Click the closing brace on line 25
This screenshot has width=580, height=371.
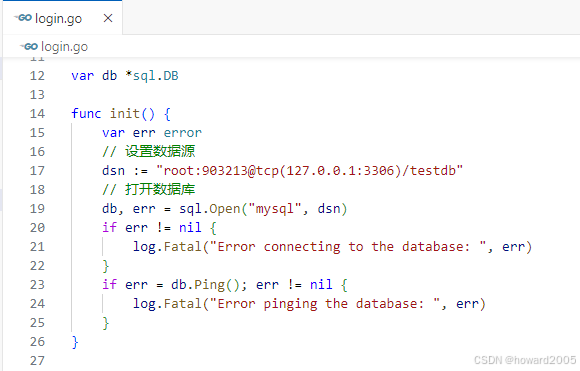106,323
